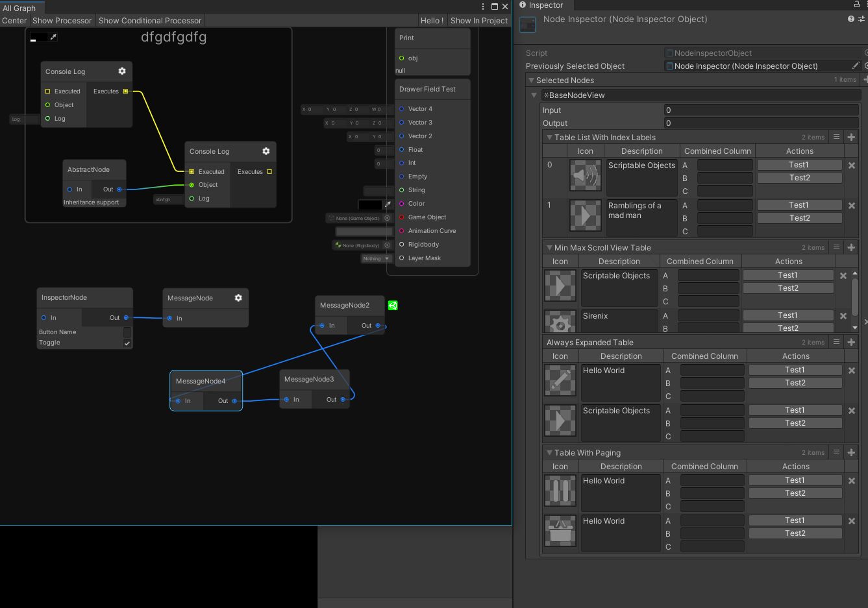The width and height of the screenshot is (868, 608).
Task: Click the Show In Project button
Action: [x=479, y=21]
